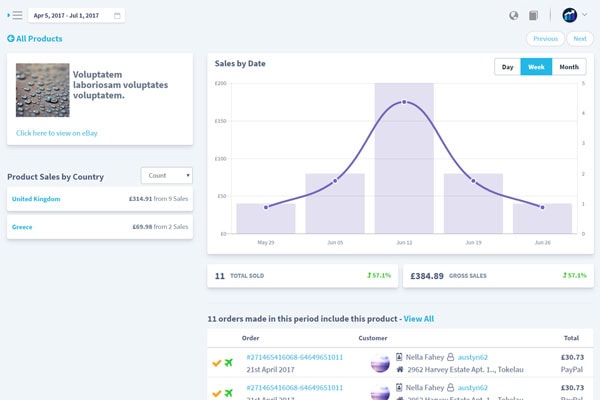Click the back arrow beside All Products

[11, 38]
